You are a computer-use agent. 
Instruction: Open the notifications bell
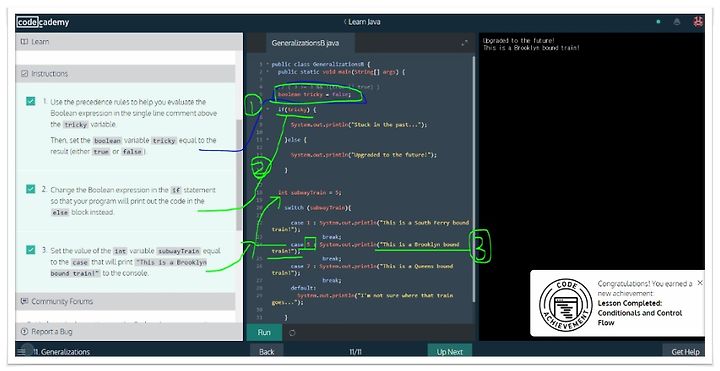coord(676,22)
